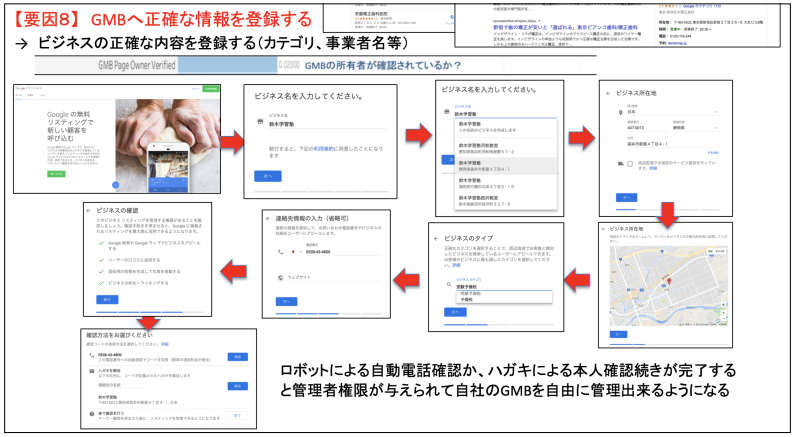Click back arrow in ビジネス所在地 map panel
The image size is (795, 437).
604,229
